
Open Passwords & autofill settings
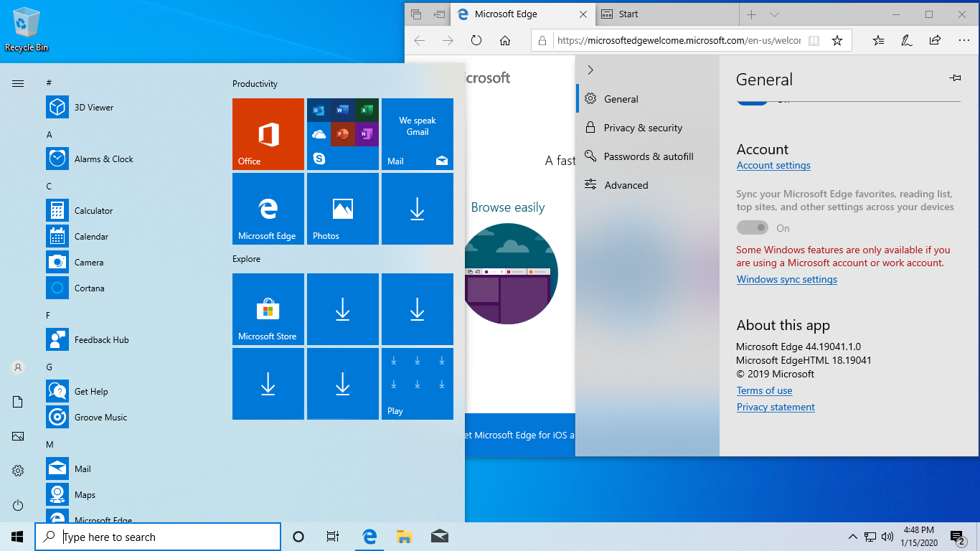pos(648,156)
